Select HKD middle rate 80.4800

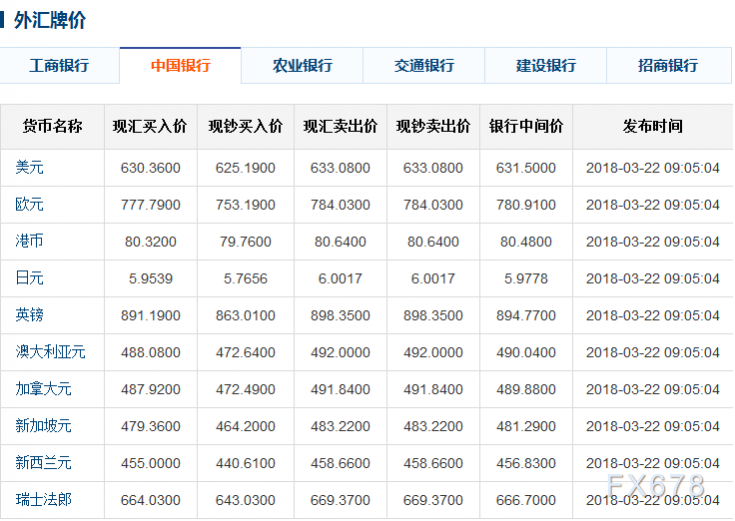pos(526,242)
